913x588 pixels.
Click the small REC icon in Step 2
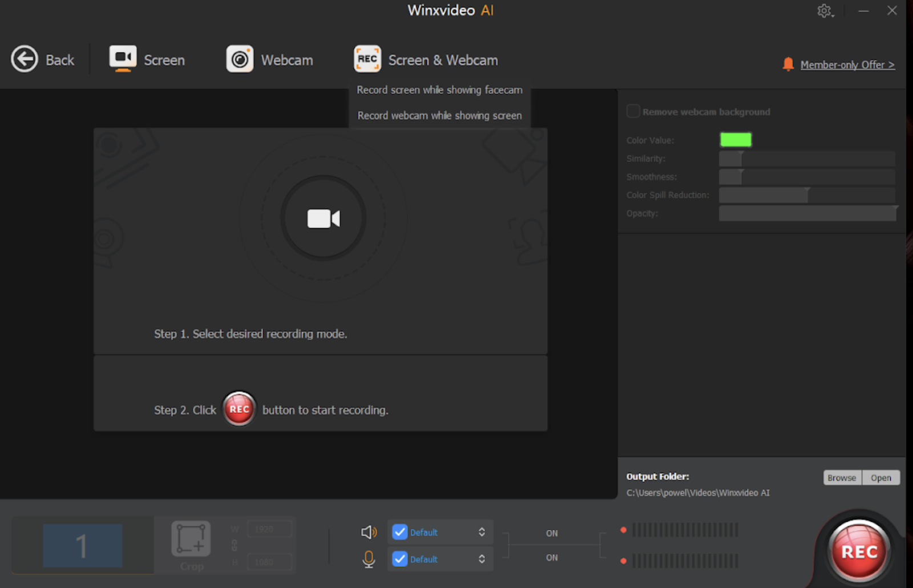239,409
